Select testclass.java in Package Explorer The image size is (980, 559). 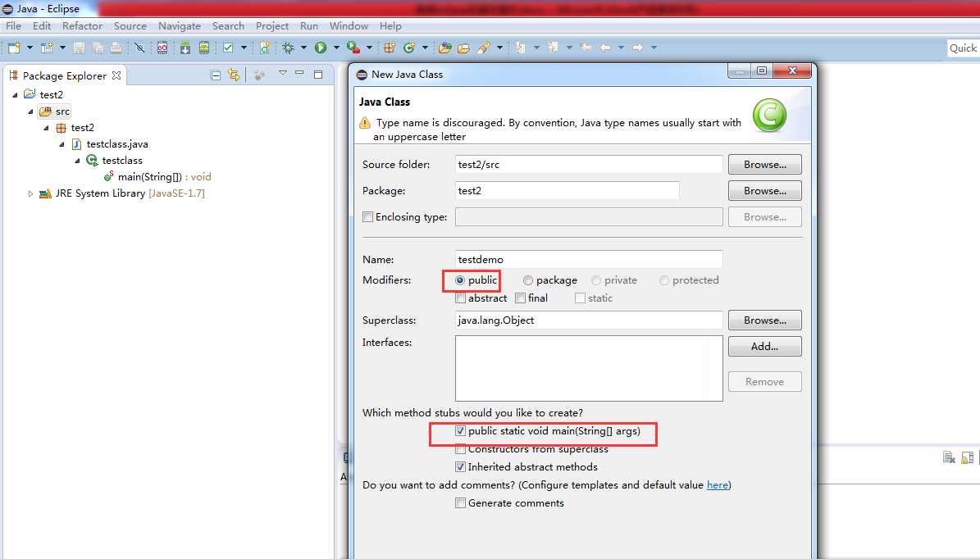[117, 143]
